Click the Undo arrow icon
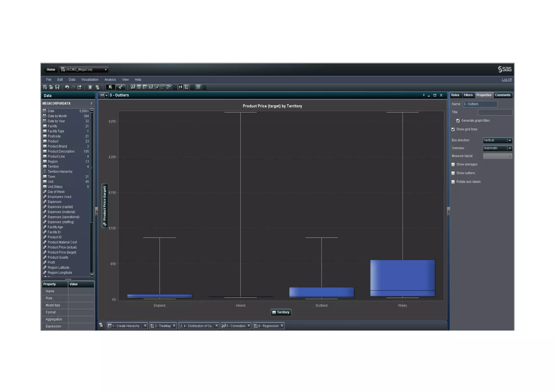The width and height of the screenshot is (555, 392). (67, 87)
